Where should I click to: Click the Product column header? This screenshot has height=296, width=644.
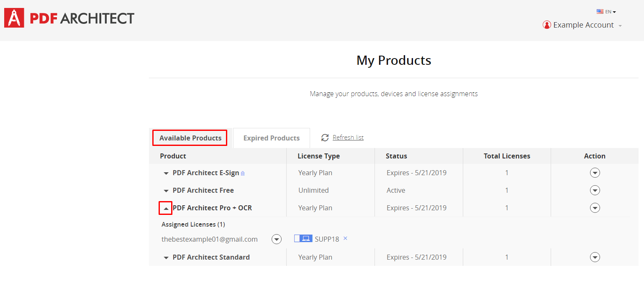coord(173,156)
